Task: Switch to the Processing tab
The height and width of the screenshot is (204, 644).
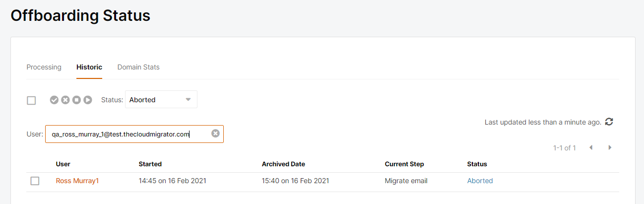Action: (x=44, y=67)
